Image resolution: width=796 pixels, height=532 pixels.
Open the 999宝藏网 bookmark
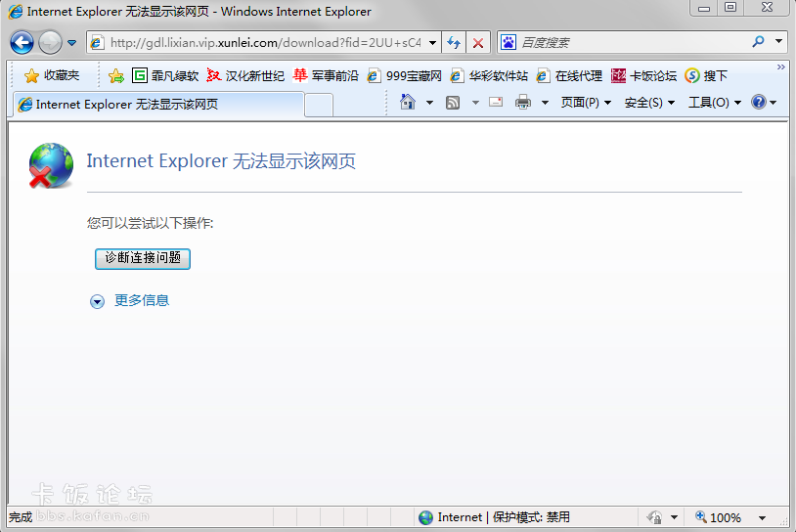(405, 75)
